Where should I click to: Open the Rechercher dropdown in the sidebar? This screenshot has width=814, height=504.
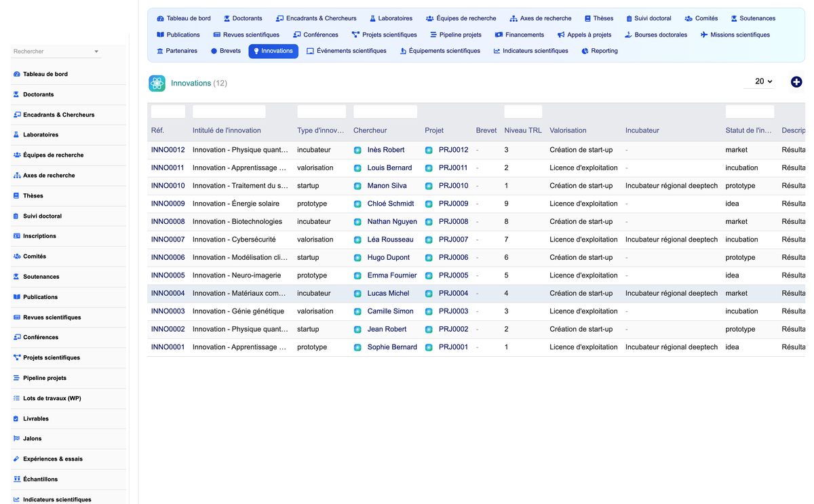56,52
